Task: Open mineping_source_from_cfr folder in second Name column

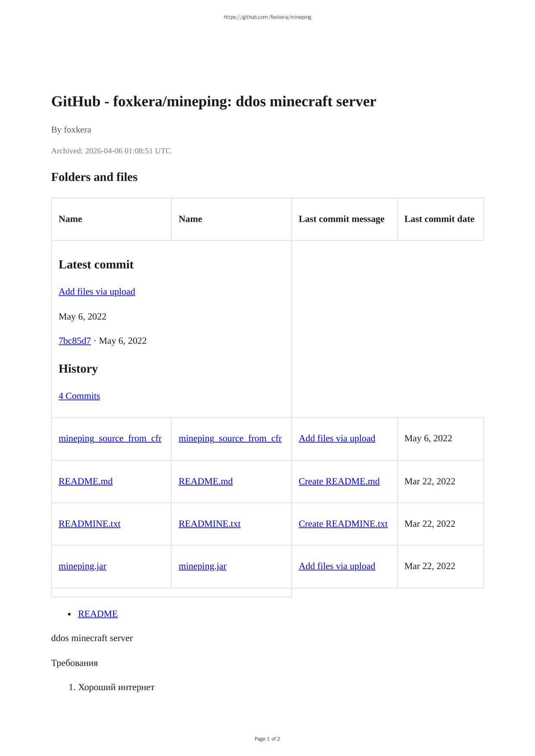Action: [x=230, y=438]
